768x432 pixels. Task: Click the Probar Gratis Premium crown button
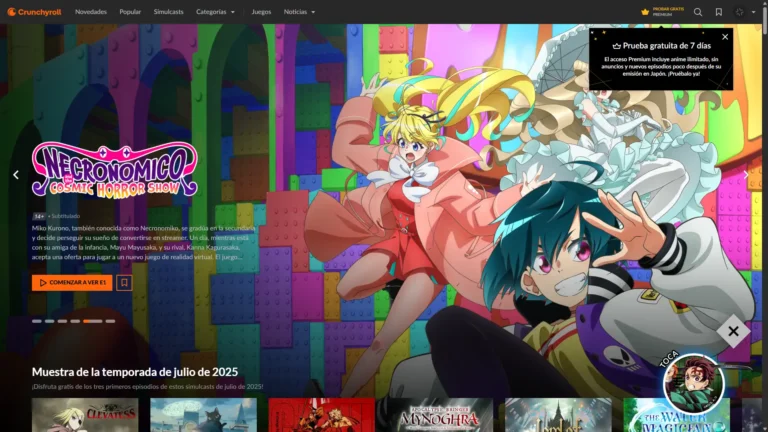pos(662,12)
